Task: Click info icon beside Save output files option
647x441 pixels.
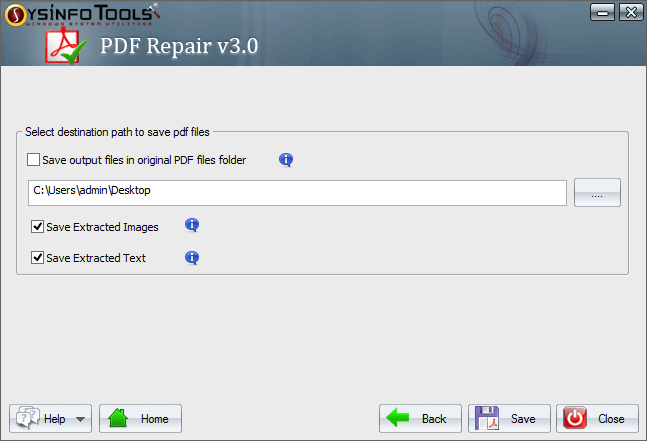Action: click(286, 160)
